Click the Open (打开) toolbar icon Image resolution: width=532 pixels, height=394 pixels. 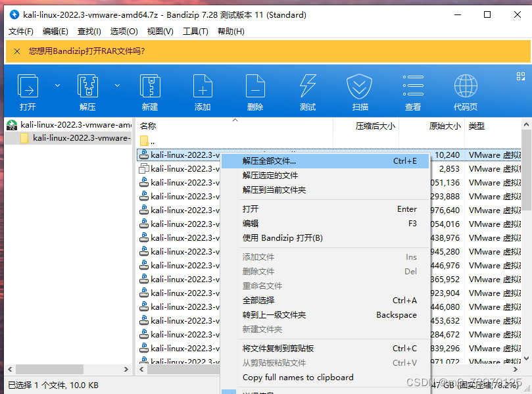(x=28, y=86)
